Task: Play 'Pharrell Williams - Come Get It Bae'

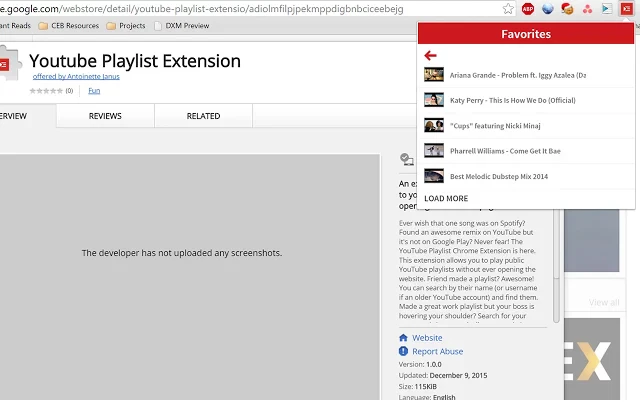Action: (x=505, y=151)
